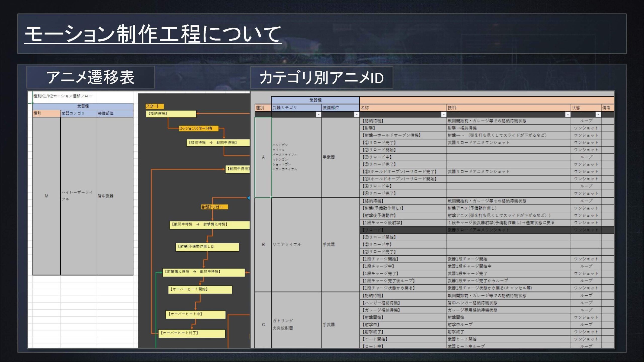Click the 種別 header in the right table

tap(263, 108)
